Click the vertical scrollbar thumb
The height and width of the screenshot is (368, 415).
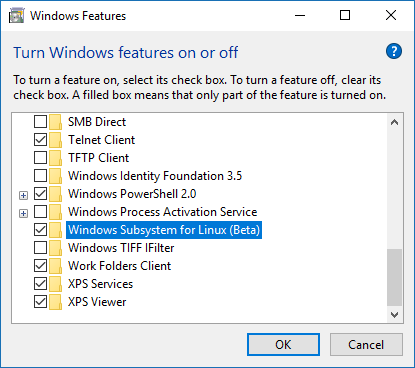click(395, 277)
